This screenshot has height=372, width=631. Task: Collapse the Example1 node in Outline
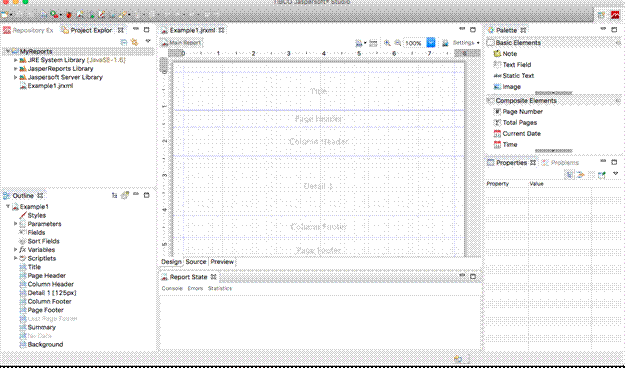point(8,206)
